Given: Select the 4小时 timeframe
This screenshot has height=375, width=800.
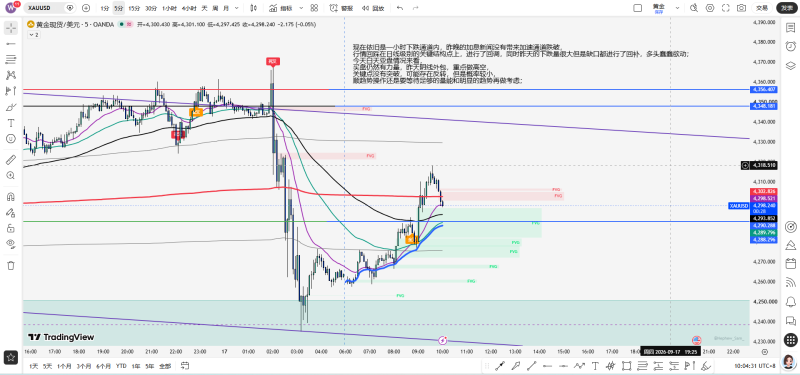Looking at the screenshot, I should click(189, 8).
